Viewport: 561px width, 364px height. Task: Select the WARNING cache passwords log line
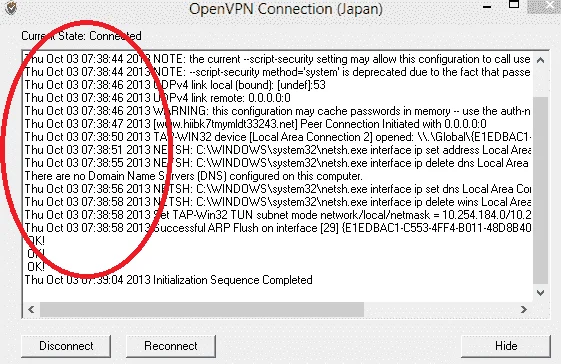click(278, 111)
